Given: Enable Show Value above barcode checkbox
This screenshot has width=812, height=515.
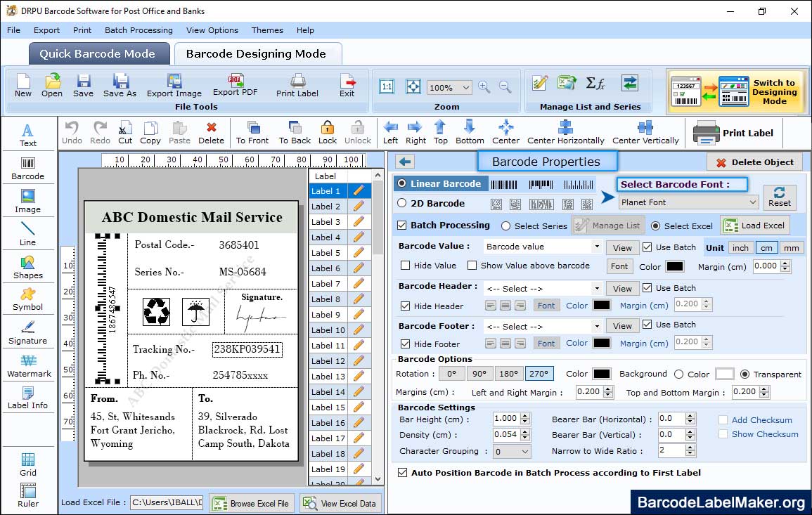Looking at the screenshot, I should [x=472, y=266].
